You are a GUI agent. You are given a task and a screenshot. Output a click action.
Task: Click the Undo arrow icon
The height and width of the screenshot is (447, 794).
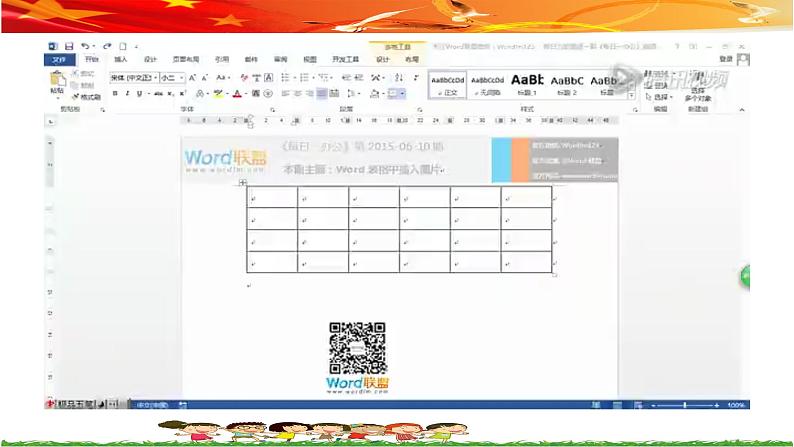[x=85, y=46]
